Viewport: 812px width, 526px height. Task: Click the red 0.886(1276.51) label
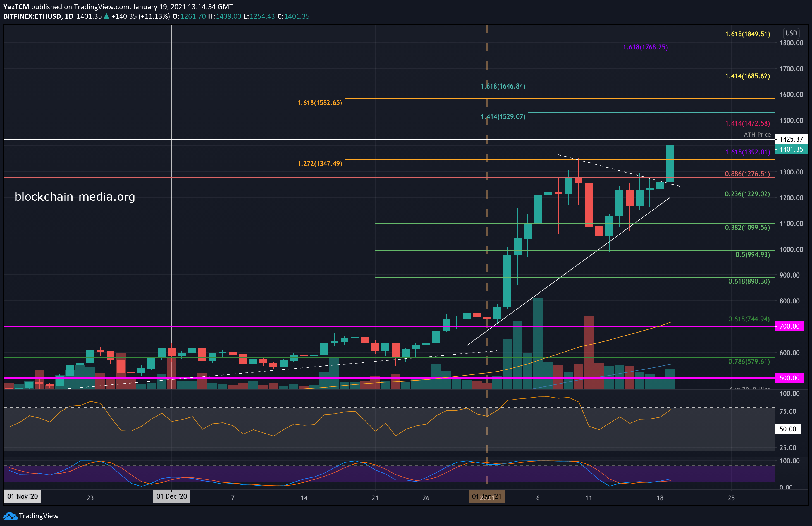click(747, 174)
